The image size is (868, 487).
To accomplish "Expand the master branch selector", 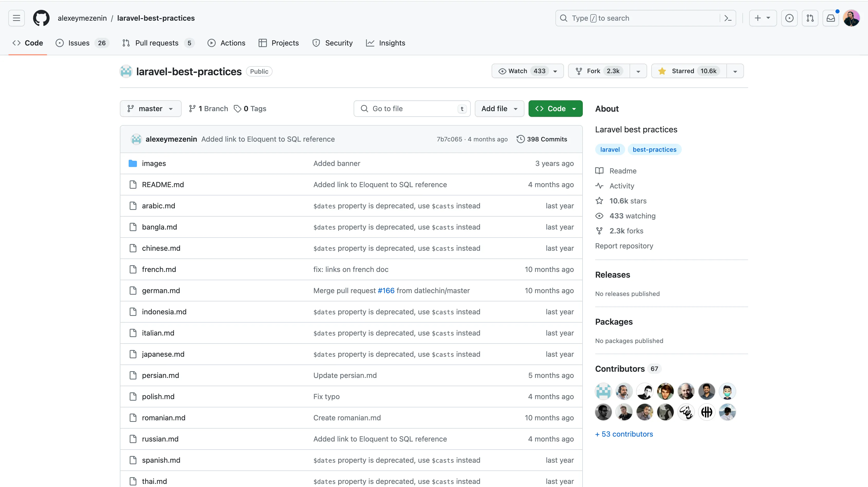I will pyautogui.click(x=150, y=109).
